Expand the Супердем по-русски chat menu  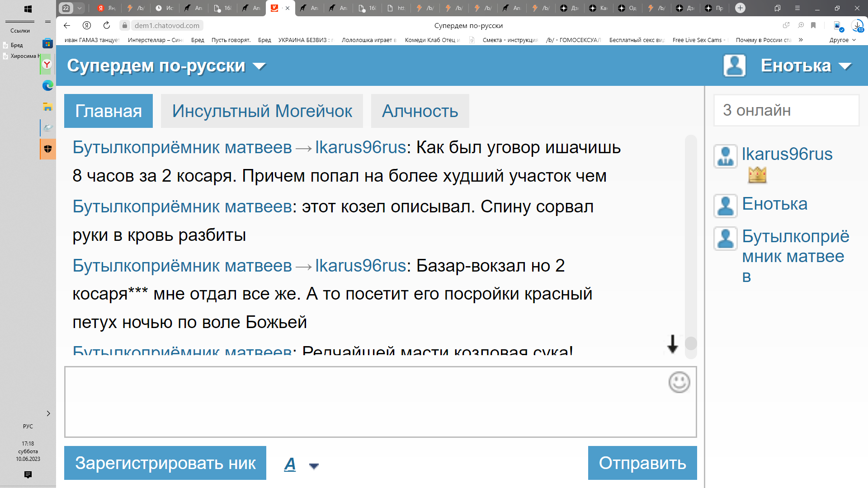tap(259, 66)
